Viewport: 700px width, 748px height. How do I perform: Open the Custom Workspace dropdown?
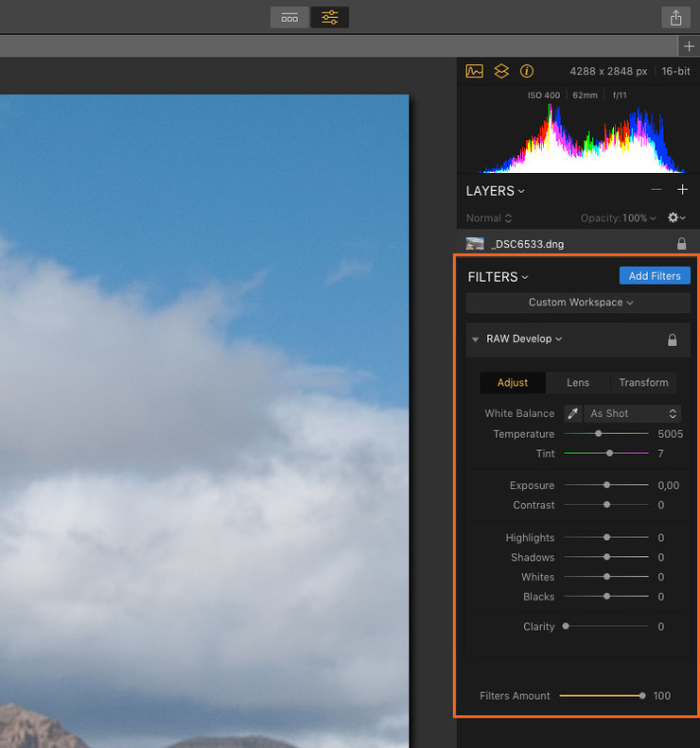click(578, 303)
